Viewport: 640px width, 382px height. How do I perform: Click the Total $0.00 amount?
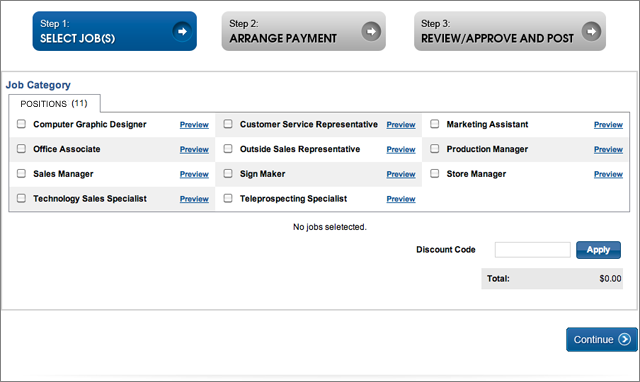pos(610,279)
